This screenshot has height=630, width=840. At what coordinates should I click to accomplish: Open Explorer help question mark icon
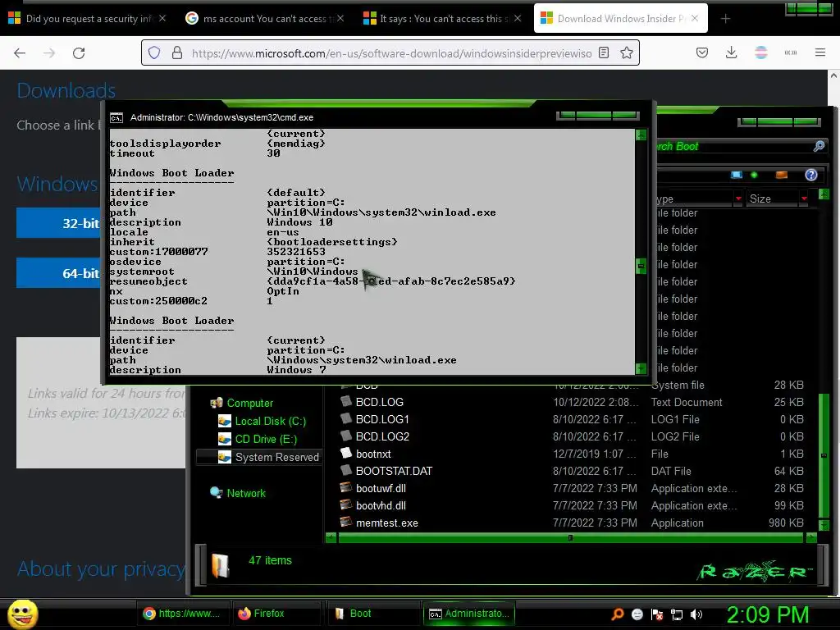[811, 175]
